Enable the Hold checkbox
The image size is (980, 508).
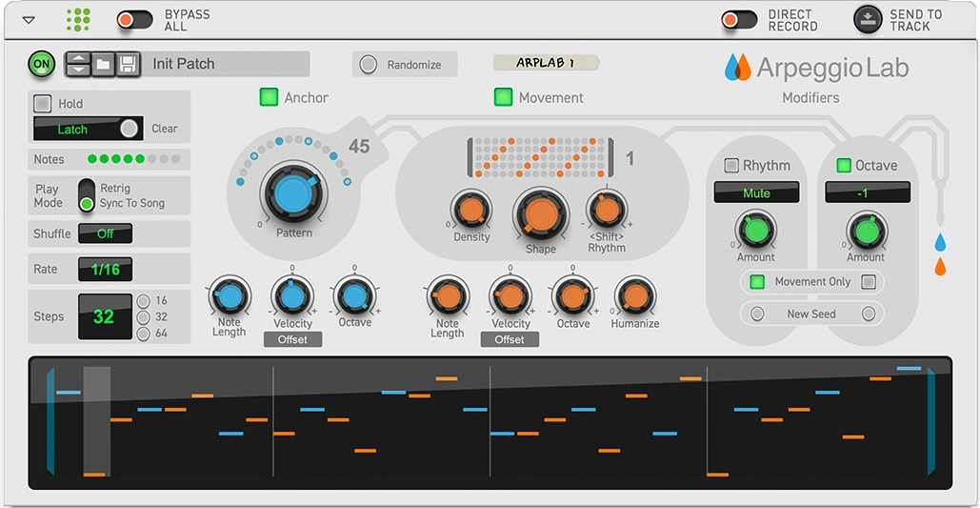pyautogui.click(x=43, y=104)
